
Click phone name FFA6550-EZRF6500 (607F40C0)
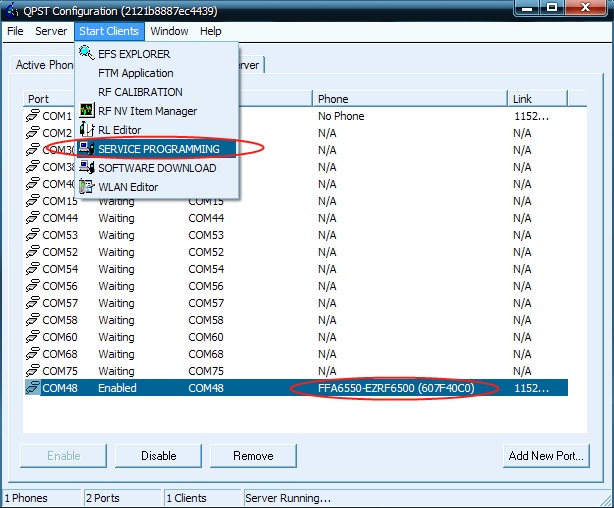tap(396, 388)
